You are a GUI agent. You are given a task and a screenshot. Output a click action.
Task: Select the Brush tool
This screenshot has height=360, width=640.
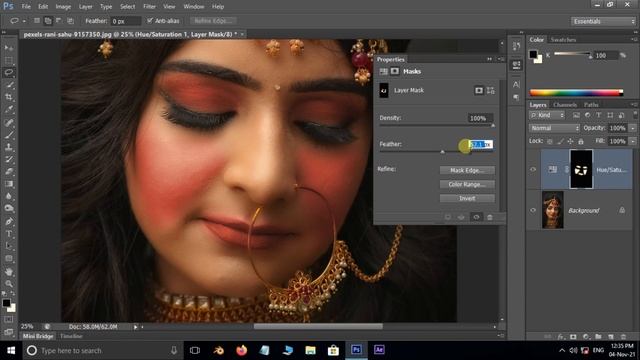click(9, 135)
